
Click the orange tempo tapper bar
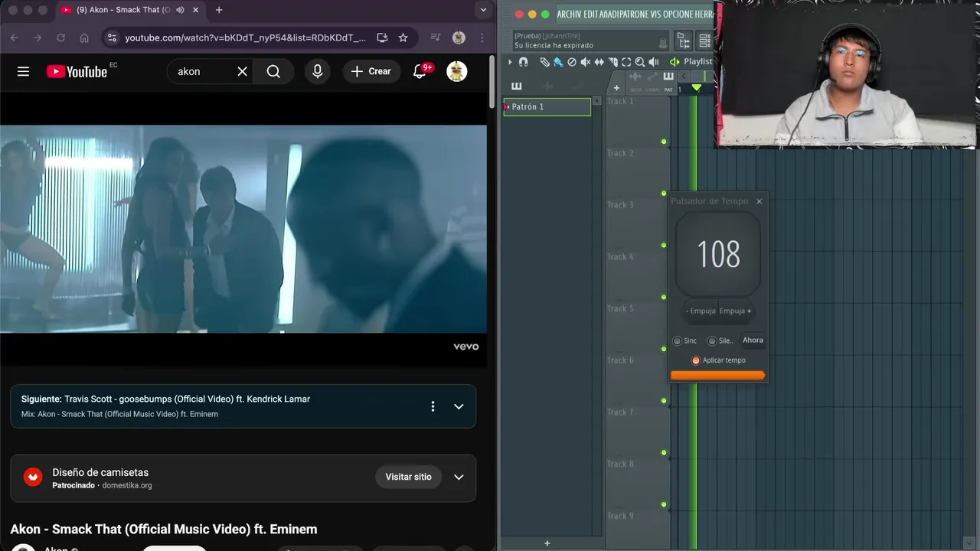point(717,375)
